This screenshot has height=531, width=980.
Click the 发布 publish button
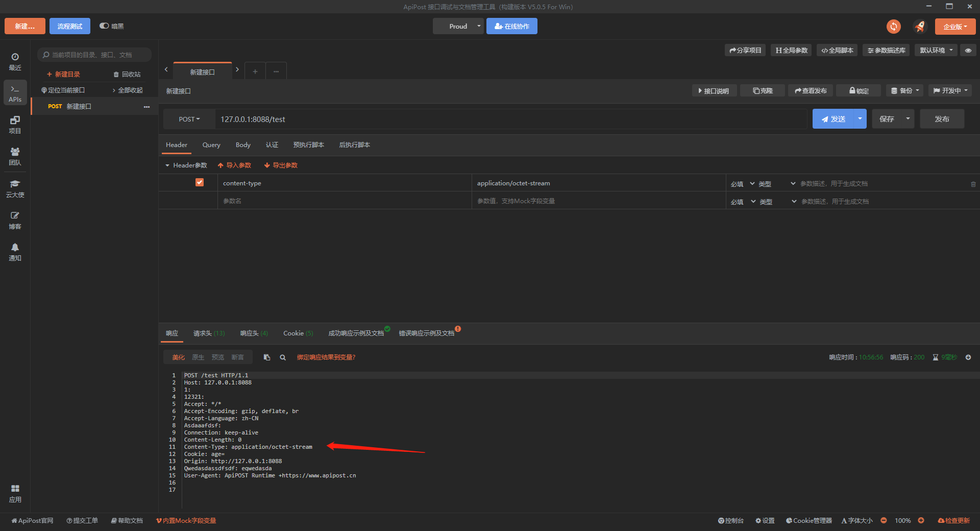click(x=942, y=118)
